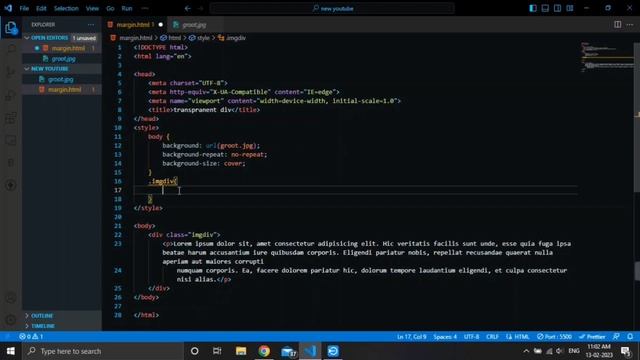This screenshot has height=360, width=640.
Task: Click line number 22 in gutter
Action: 118,235
